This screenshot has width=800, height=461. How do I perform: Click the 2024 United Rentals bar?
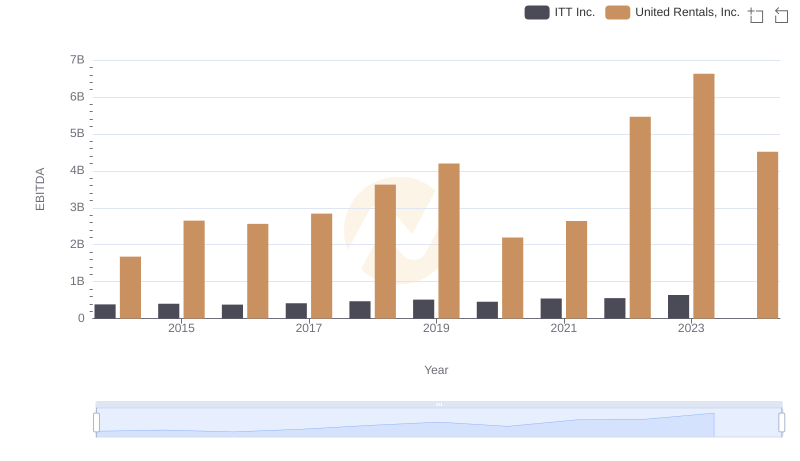tap(767, 235)
